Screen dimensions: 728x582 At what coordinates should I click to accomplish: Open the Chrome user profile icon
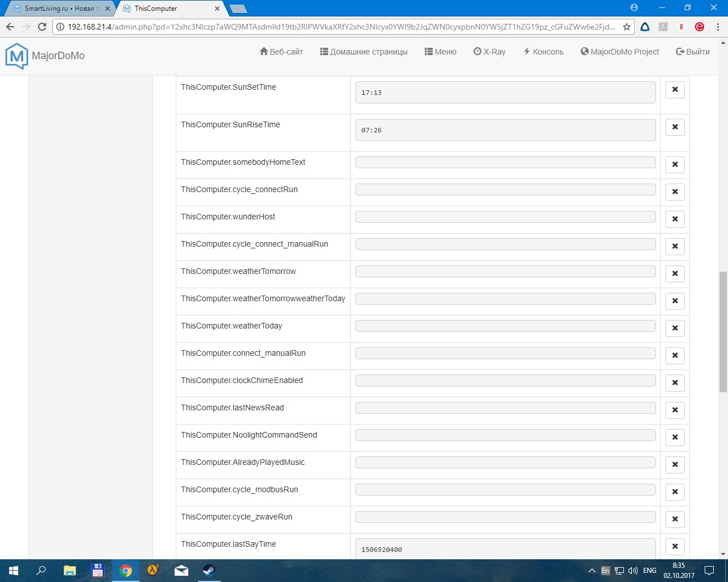(634, 8)
